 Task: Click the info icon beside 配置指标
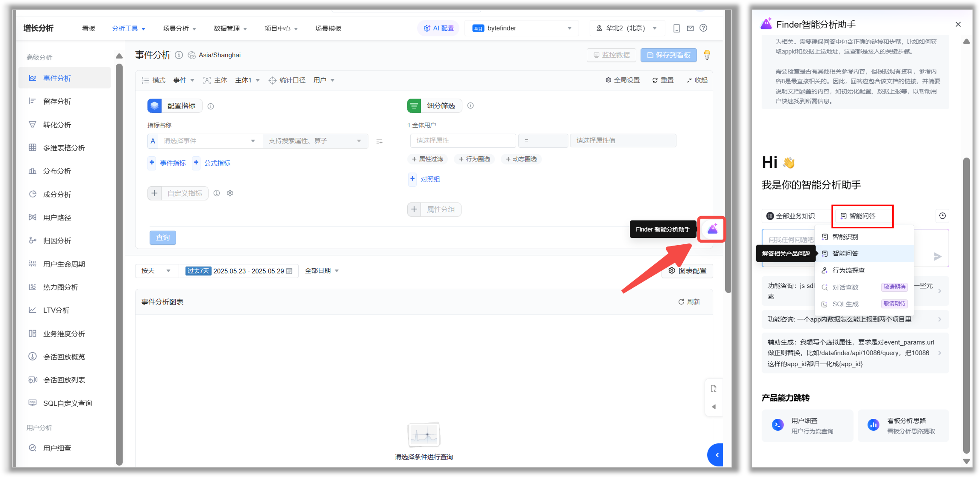pos(211,106)
